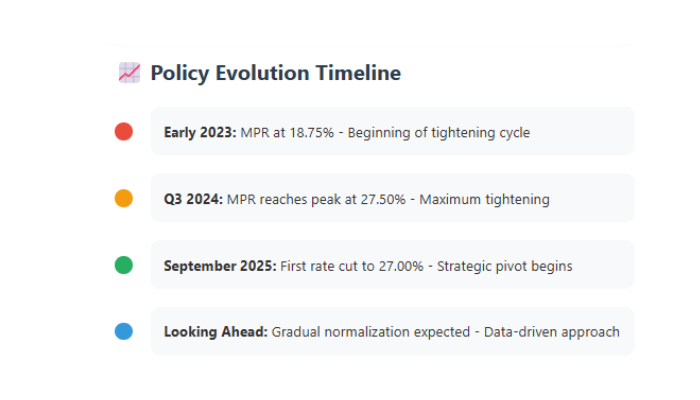Click the 27.00% rate cut value
Viewport: 700px width, 400px height.
click(405, 266)
